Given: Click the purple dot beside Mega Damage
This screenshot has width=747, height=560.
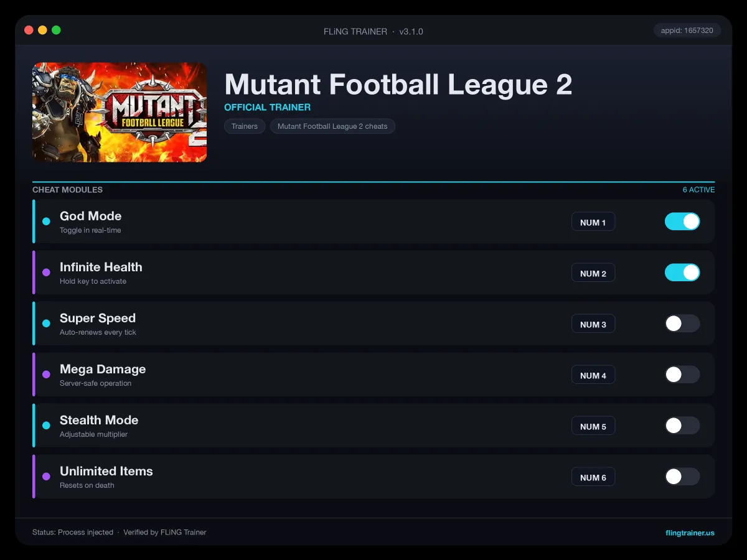Looking at the screenshot, I should (x=46, y=375).
